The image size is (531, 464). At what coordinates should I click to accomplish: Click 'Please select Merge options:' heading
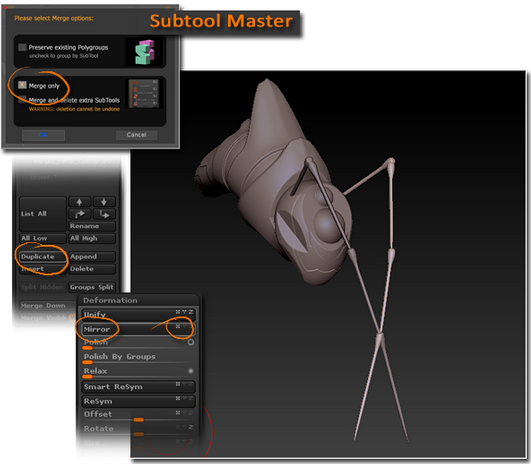coord(54,18)
